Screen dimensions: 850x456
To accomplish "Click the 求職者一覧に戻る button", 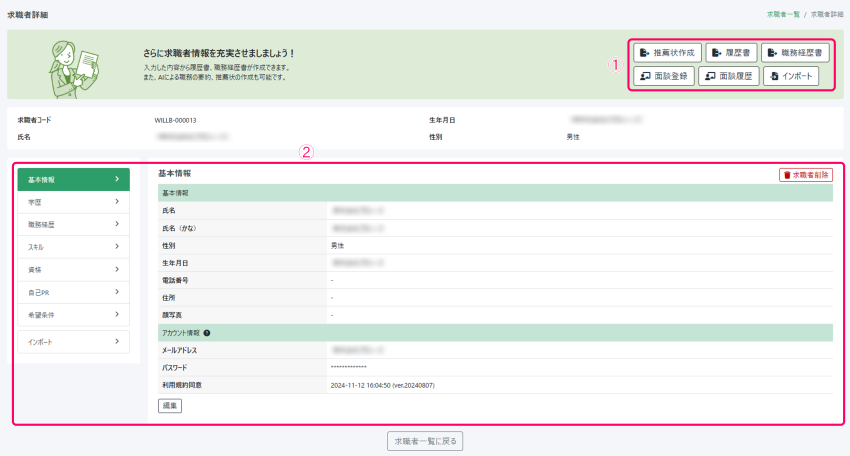I will pyautogui.click(x=425, y=441).
